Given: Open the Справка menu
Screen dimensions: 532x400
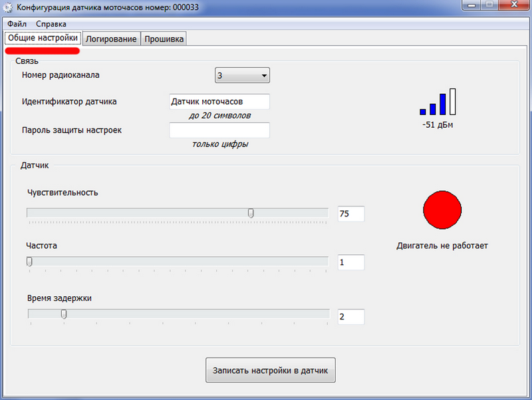Looking at the screenshot, I should click(51, 24).
